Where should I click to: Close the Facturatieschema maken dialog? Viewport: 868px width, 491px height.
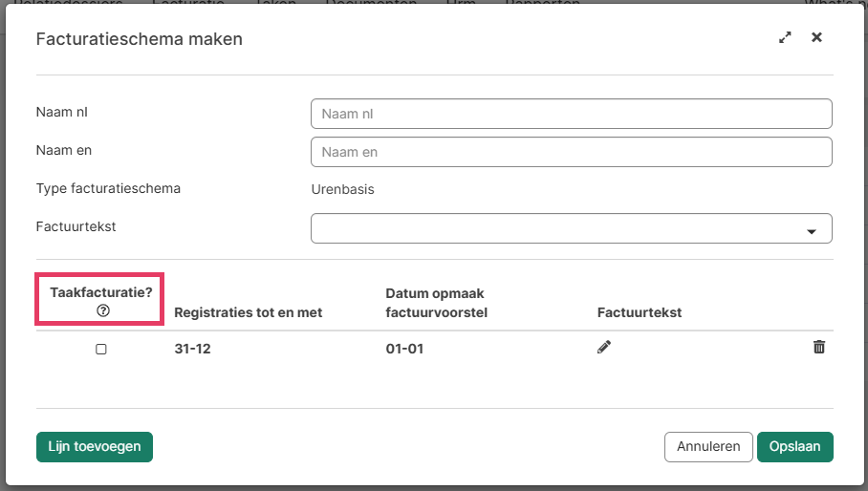tap(816, 38)
